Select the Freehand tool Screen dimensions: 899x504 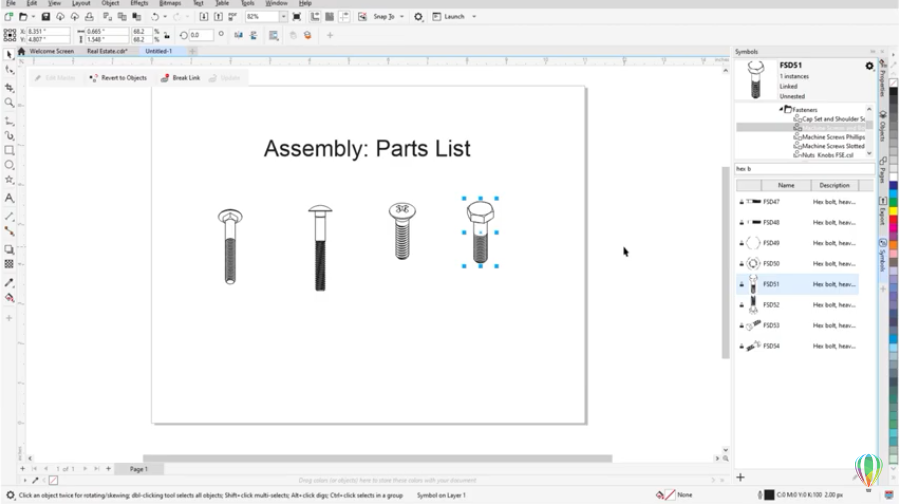point(9,121)
